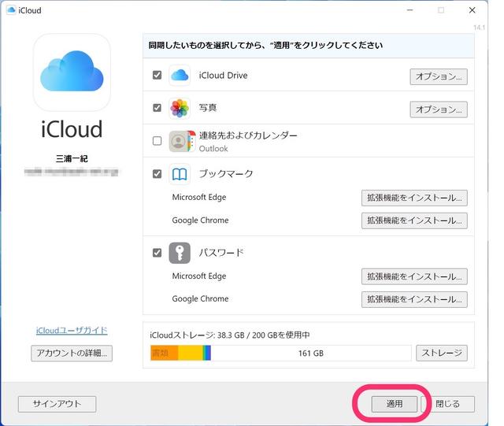
Task: Open the iCloudユーザガイド link
Action: tap(72, 331)
